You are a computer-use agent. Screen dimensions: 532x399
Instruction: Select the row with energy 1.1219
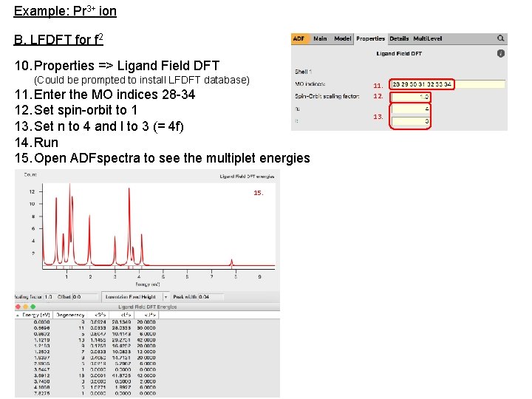[86, 340]
